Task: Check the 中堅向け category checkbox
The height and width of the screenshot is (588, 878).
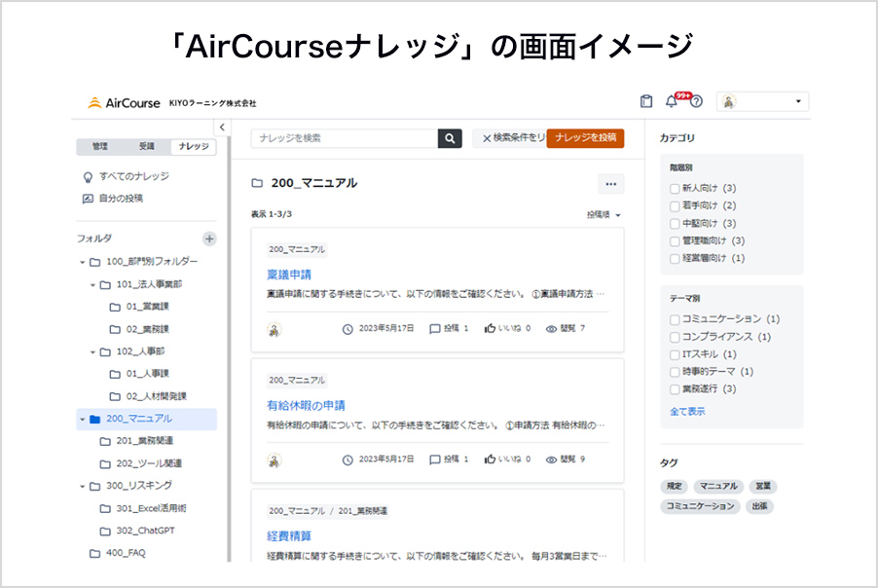Action: (x=675, y=224)
